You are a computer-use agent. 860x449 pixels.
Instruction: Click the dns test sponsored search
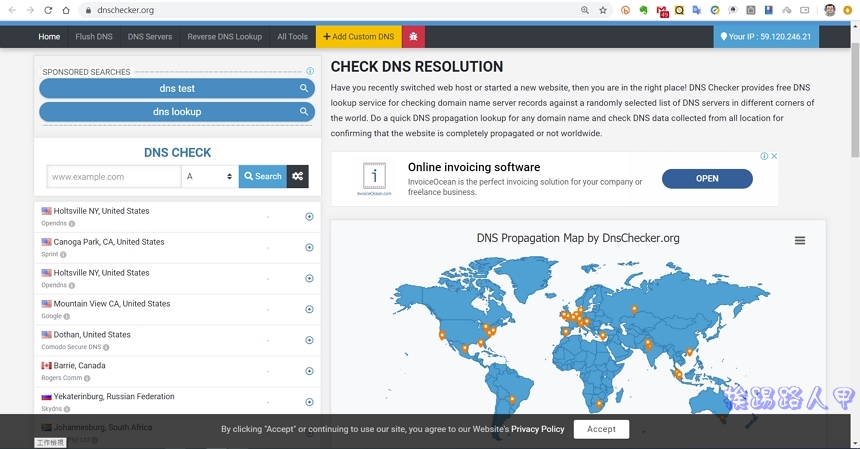(177, 88)
